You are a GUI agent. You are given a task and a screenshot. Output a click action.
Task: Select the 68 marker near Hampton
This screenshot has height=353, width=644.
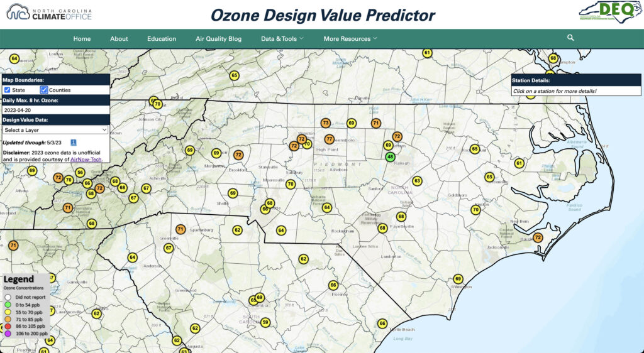tap(553, 58)
